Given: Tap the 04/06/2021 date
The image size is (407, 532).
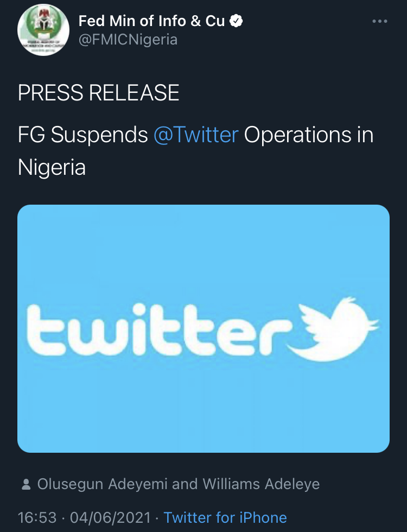Looking at the screenshot, I should tap(110, 518).
